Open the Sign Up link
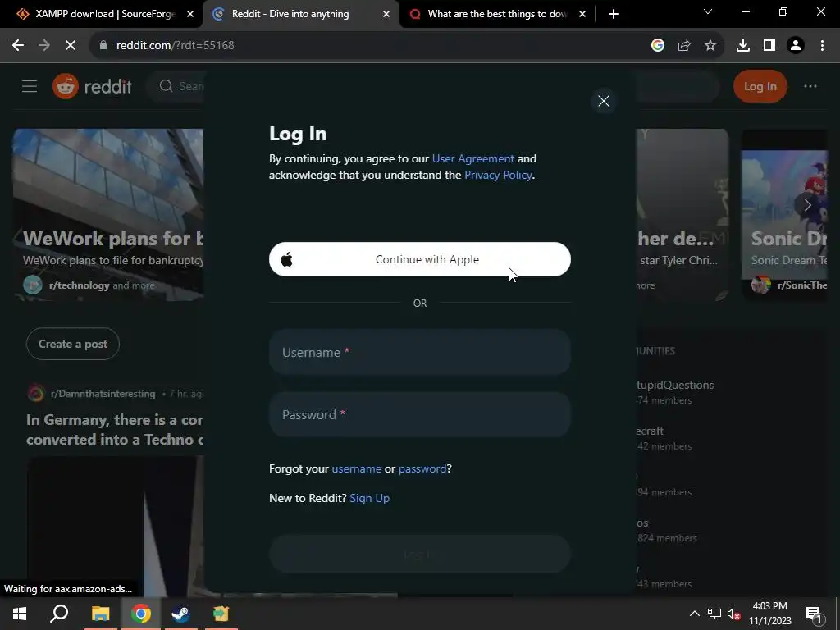Viewport: 840px width, 630px height. point(369,498)
